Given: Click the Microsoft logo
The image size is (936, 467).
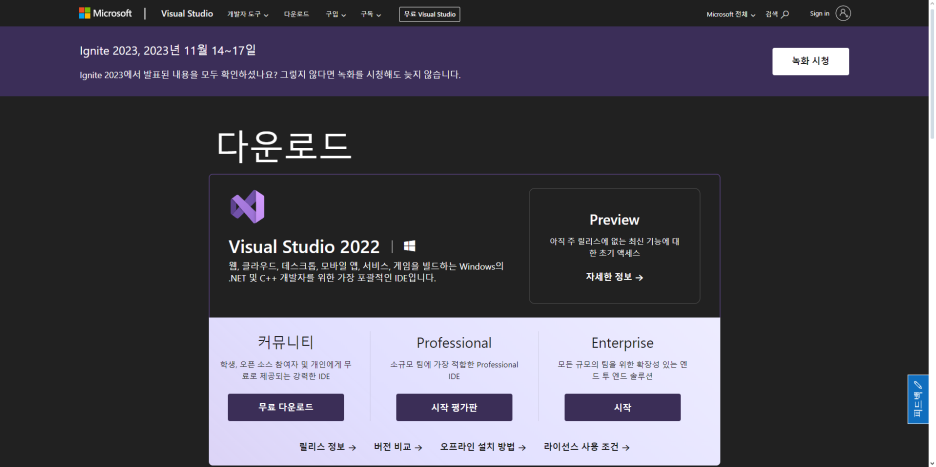Looking at the screenshot, I should tap(105, 13).
